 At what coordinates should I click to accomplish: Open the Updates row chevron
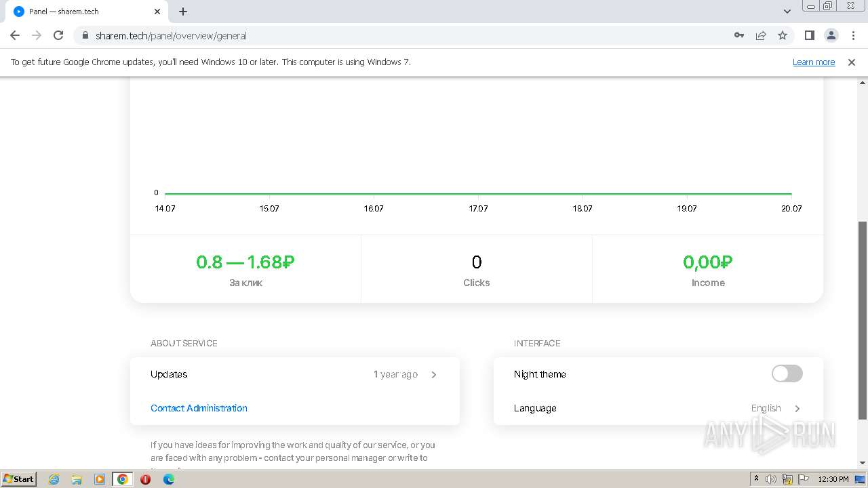[x=434, y=374]
